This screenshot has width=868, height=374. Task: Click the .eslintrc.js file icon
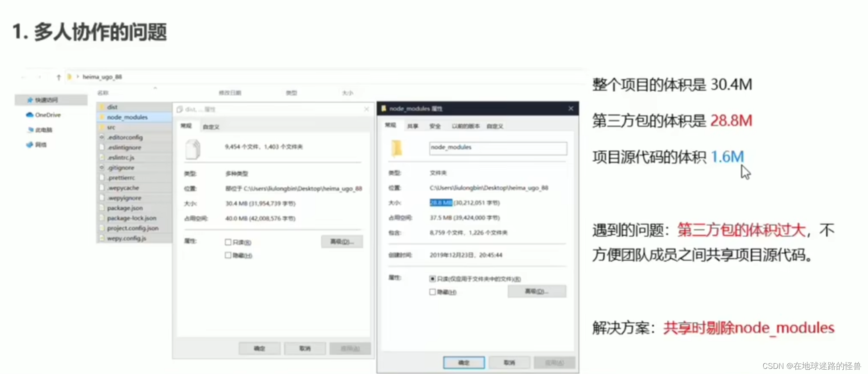coord(102,157)
